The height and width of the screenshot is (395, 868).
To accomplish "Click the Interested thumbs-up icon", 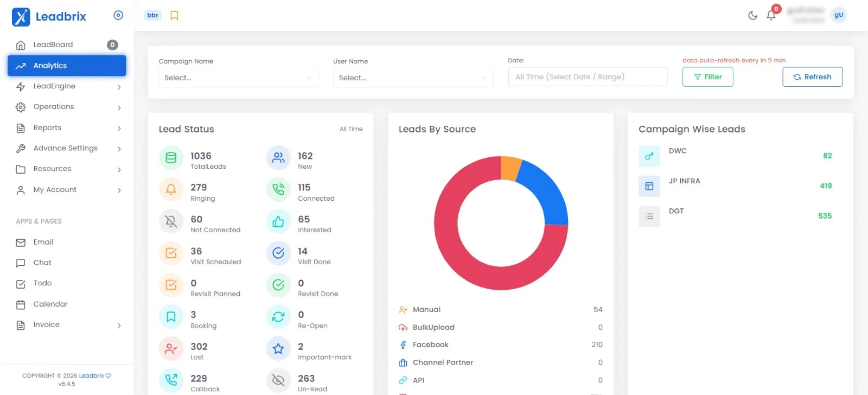I will [x=278, y=221].
